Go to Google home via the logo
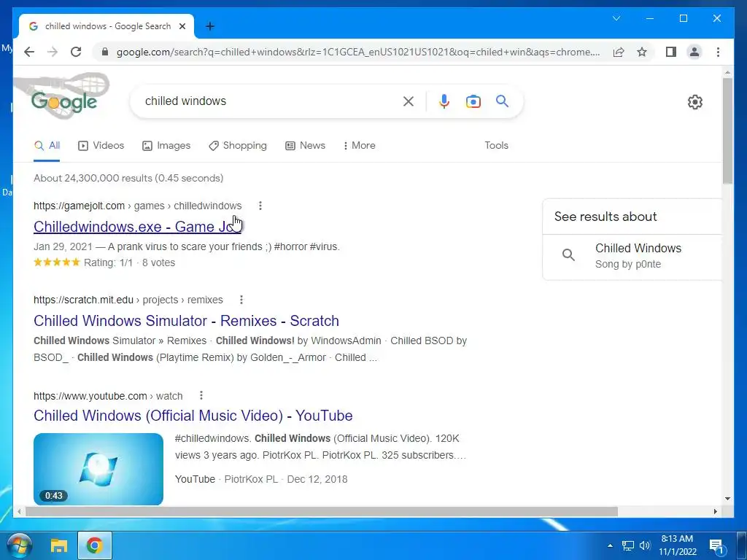Image resolution: width=747 pixels, height=560 pixels. click(x=64, y=101)
